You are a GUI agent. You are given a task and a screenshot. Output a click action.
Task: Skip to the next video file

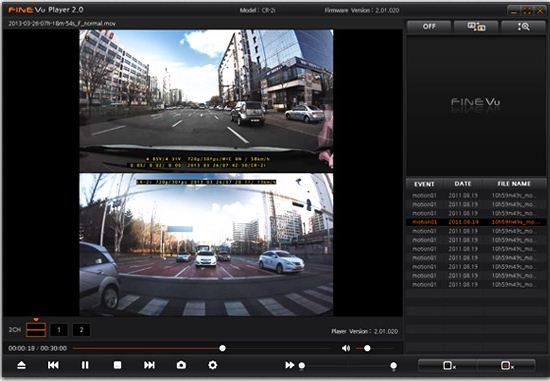pos(149,365)
